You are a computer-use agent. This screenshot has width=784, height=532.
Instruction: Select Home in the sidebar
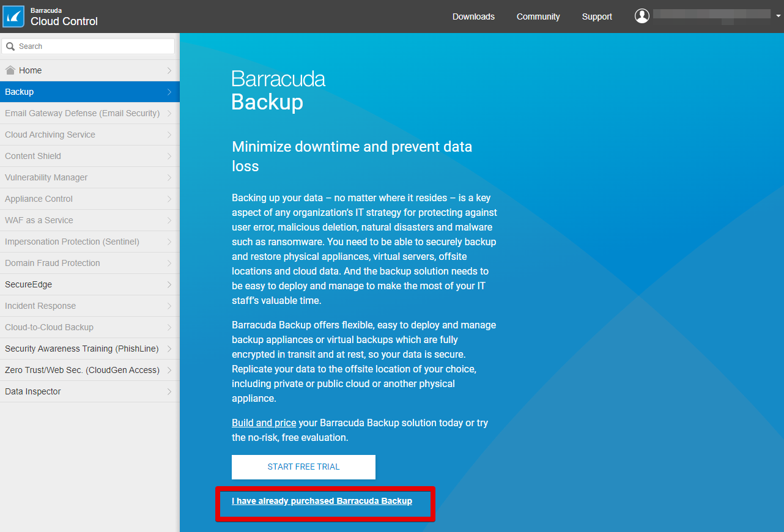(x=90, y=70)
